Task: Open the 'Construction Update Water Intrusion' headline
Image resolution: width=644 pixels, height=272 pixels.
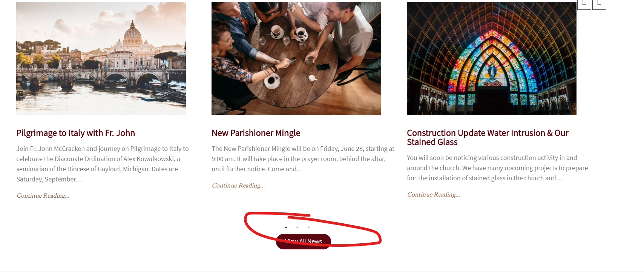Action: pyautogui.click(x=488, y=137)
